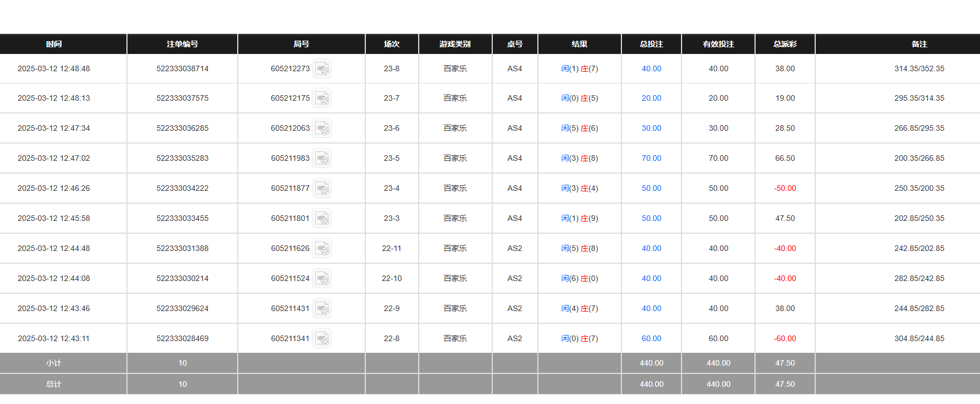The width and height of the screenshot is (980, 404).
Task: Open video replay icon for round 605212273
Action: [322, 69]
